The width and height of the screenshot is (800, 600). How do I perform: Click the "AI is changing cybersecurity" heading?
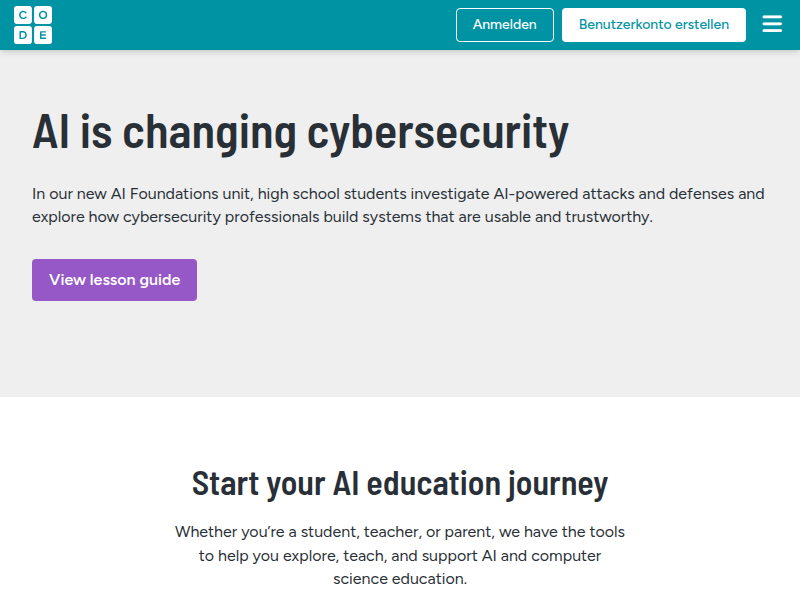click(x=300, y=131)
